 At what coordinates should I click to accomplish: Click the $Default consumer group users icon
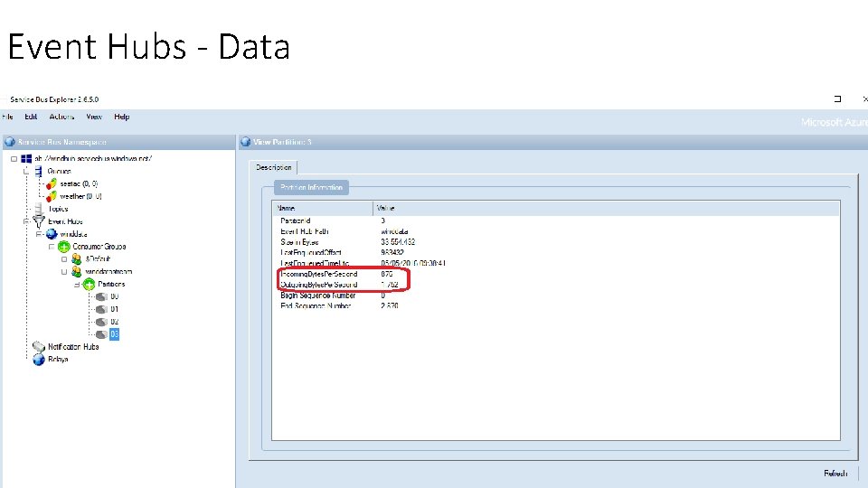(x=76, y=259)
